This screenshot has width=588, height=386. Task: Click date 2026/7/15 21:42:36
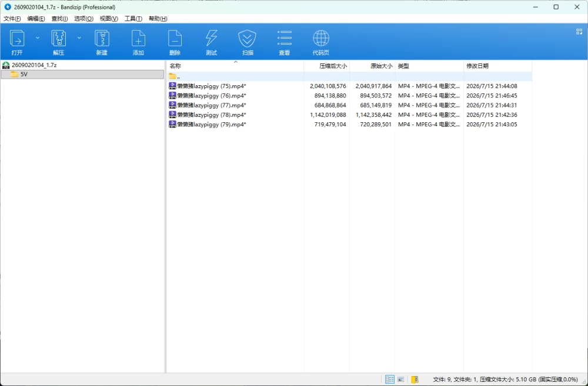tap(492, 115)
